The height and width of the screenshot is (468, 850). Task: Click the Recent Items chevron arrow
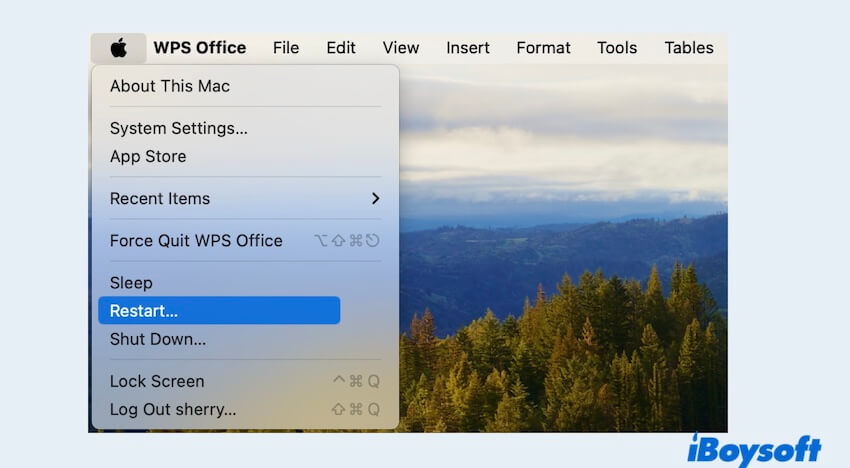(376, 198)
